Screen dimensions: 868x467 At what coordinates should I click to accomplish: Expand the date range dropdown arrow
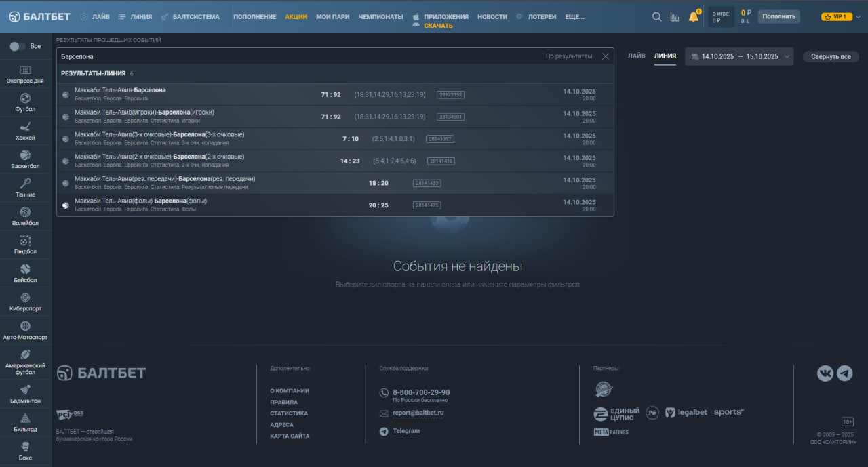coord(787,57)
